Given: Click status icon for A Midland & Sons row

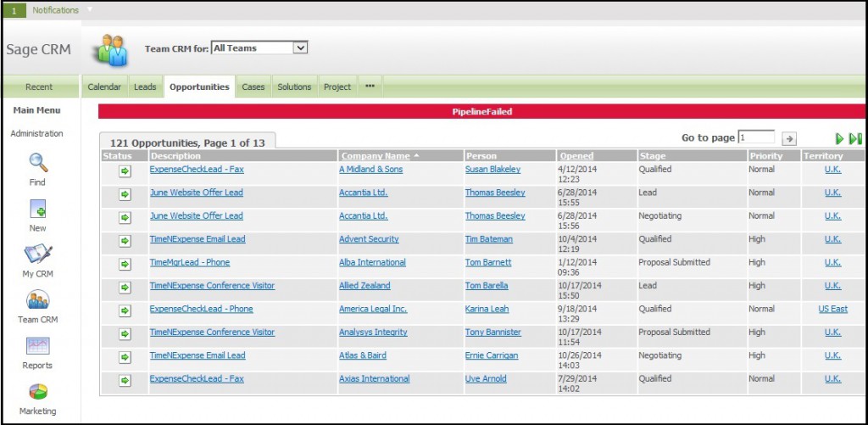Looking at the screenshot, I should (x=125, y=171).
